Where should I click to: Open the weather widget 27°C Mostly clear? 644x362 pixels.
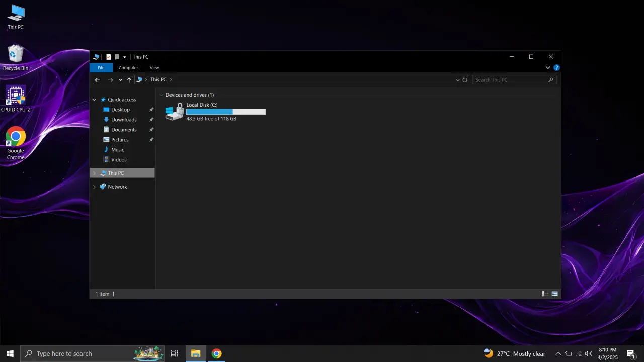point(514,353)
